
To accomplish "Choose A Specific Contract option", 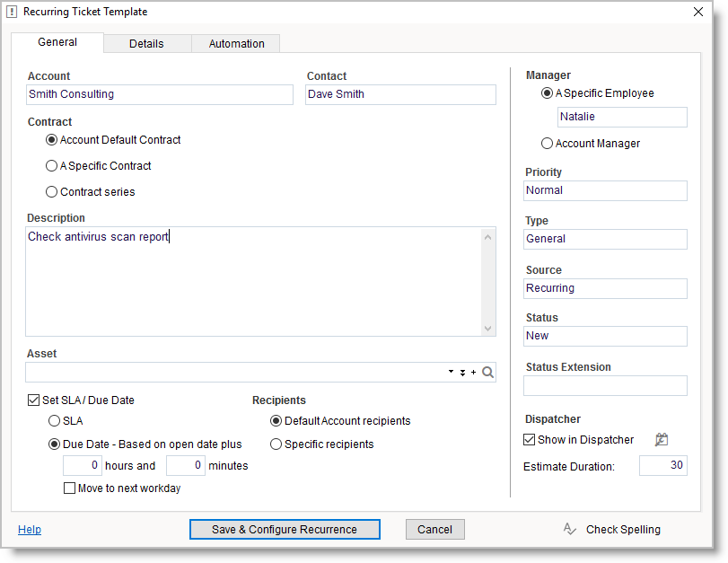I will coord(51,166).
